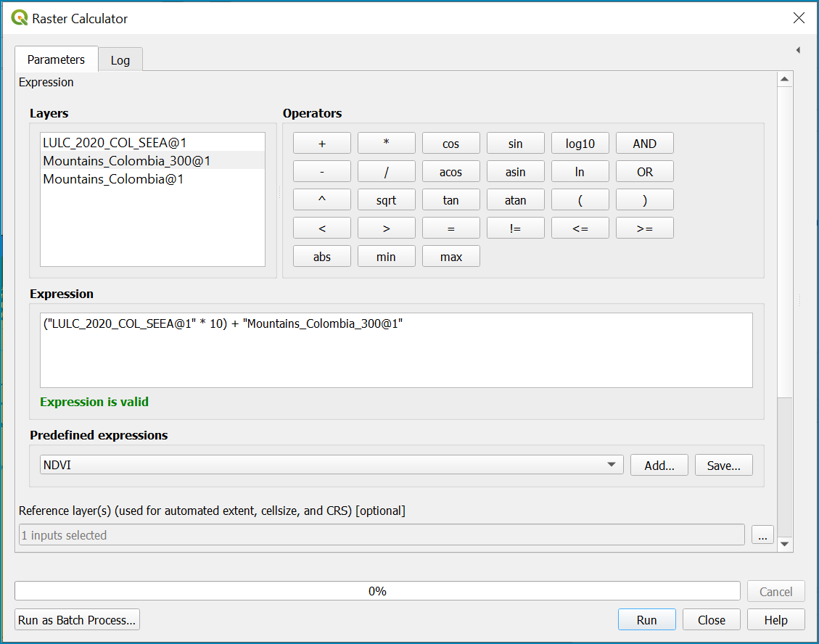The height and width of the screenshot is (644, 819).
Task: Open the NDVI predefined expressions dropdown
Action: [332, 464]
